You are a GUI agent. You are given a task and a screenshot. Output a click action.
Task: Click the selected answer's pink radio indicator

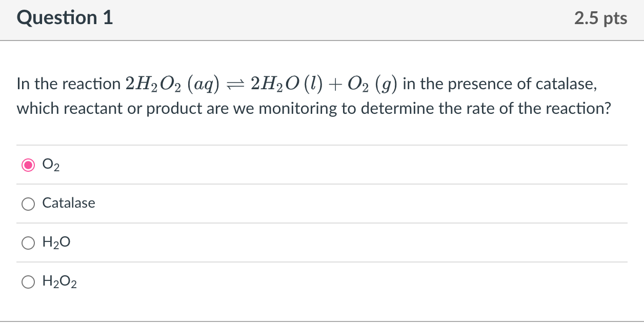28,165
